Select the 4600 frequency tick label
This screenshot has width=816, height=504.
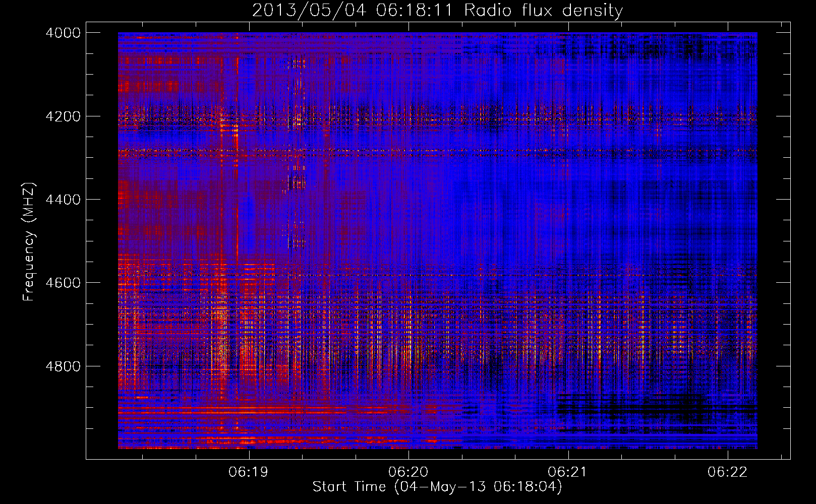tap(63, 283)
